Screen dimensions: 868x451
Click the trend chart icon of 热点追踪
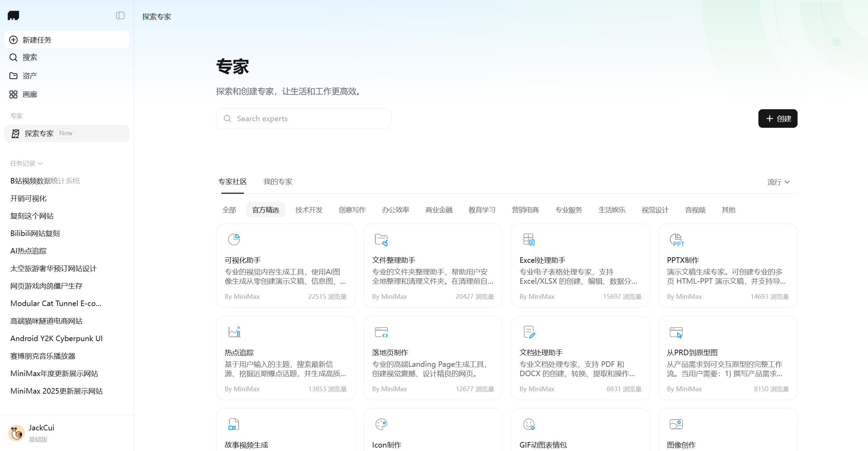pos(234,332)
